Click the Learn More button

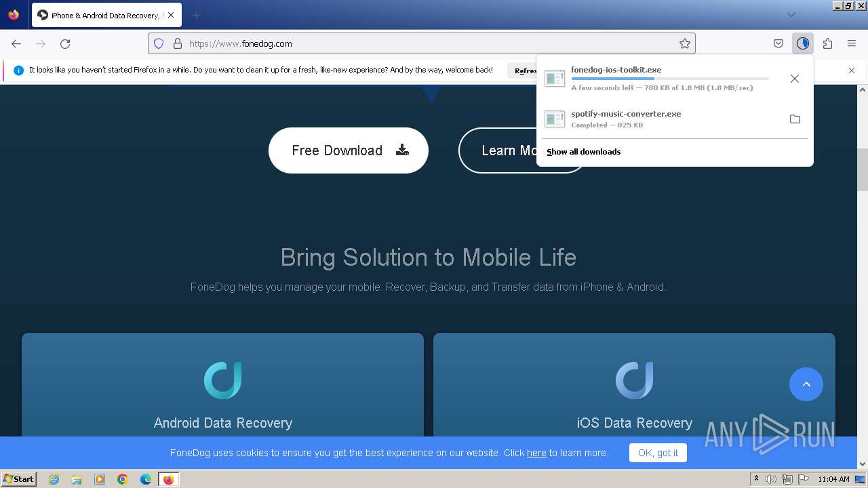pos(498,150)
